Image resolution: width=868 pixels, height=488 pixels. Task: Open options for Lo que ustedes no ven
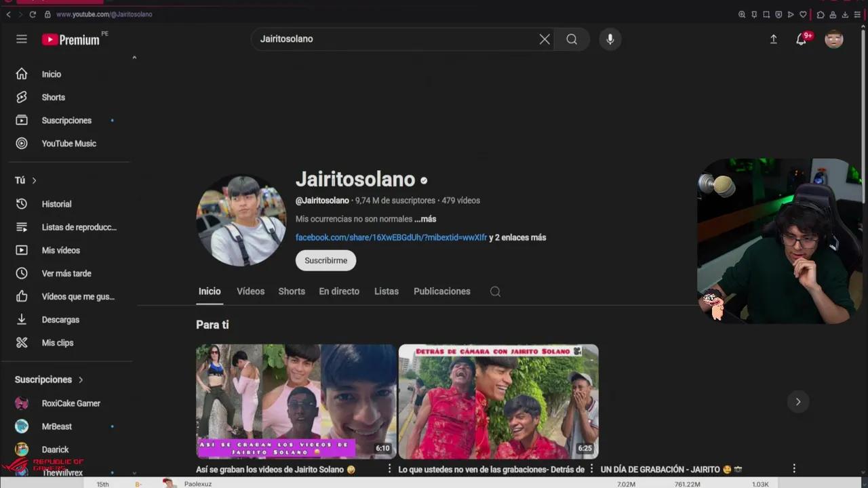click(591, 468)
